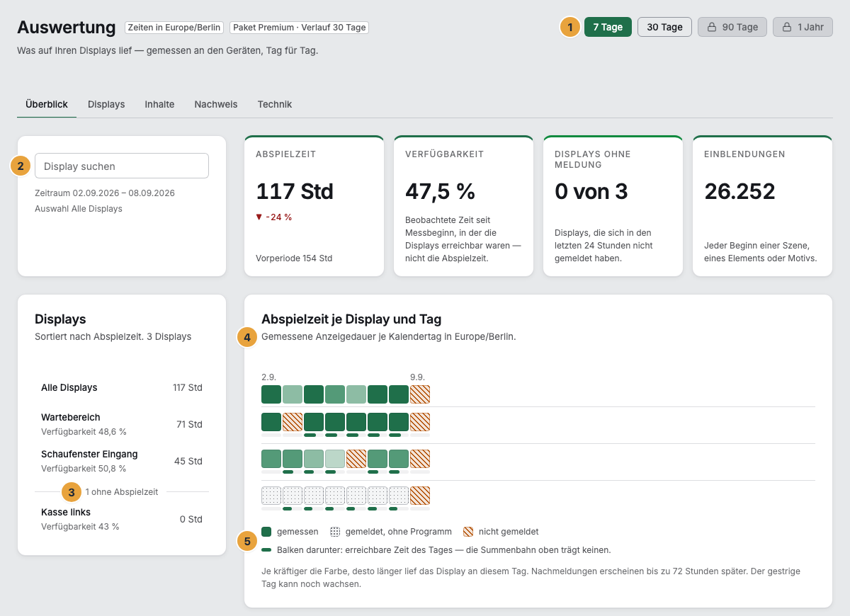Focus the Display suchen search field
Image resolution: width=850 pixels, height=616 pixels.
coord(122,166)
